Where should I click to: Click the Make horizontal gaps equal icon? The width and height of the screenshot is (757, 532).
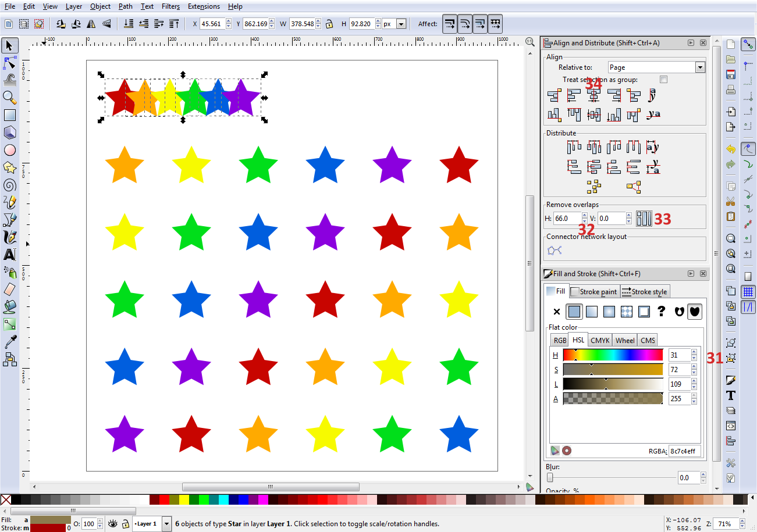coord(633,147)
